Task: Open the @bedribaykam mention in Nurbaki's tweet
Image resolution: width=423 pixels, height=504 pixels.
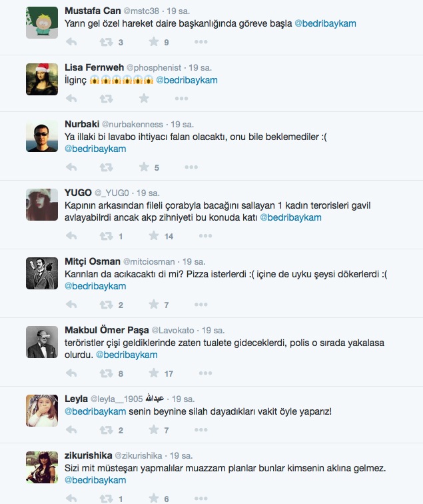Action: [95, 149]
